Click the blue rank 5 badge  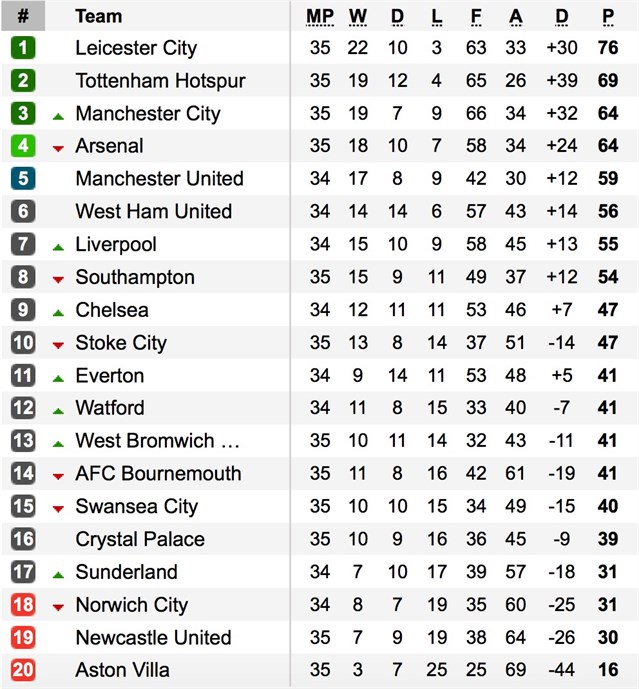[x=23, y=178]
